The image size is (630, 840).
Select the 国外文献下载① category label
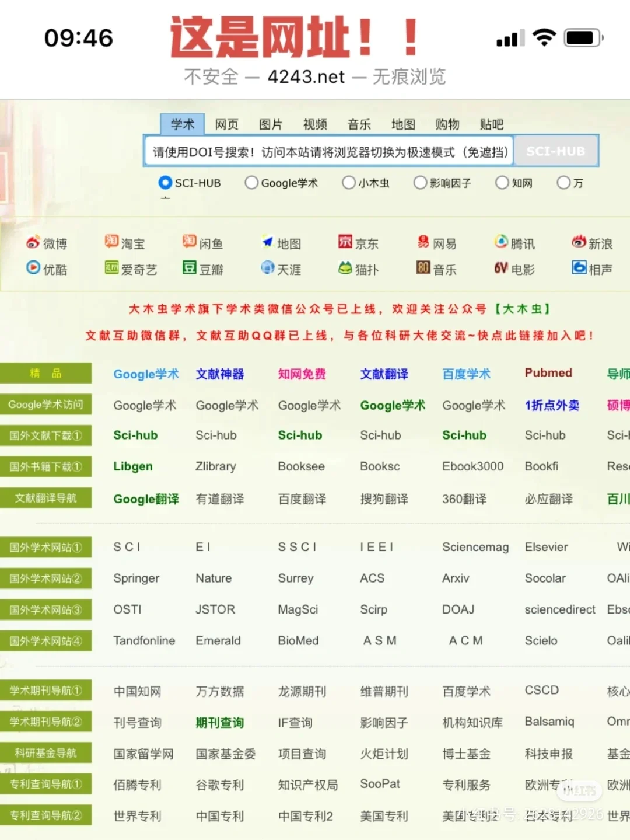(x=45, y=435)
